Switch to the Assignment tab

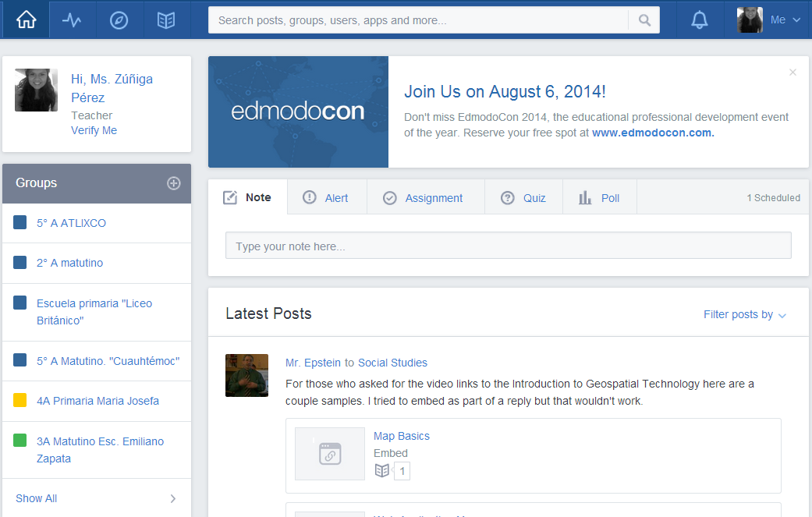(x=426, y=198)
